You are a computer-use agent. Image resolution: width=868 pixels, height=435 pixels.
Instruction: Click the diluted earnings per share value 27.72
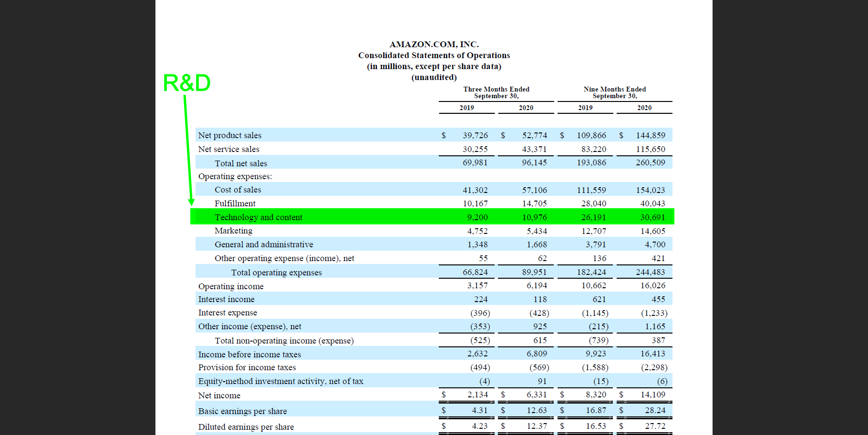[655, 426]
